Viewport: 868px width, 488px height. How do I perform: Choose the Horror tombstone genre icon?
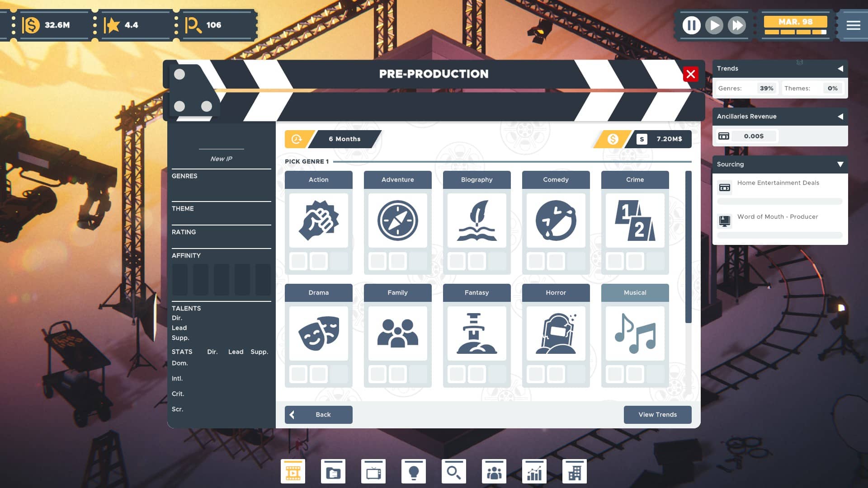coord(556,333)
